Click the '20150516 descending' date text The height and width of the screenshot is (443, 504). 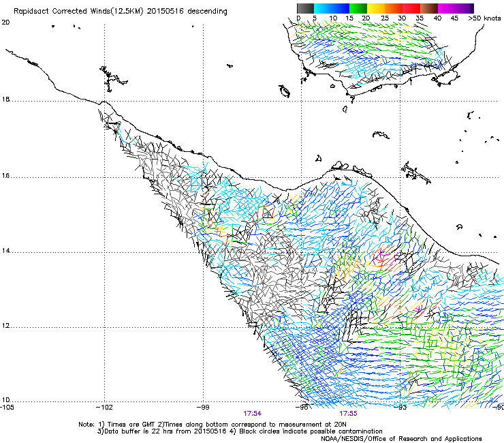click(x=187, y=11)
